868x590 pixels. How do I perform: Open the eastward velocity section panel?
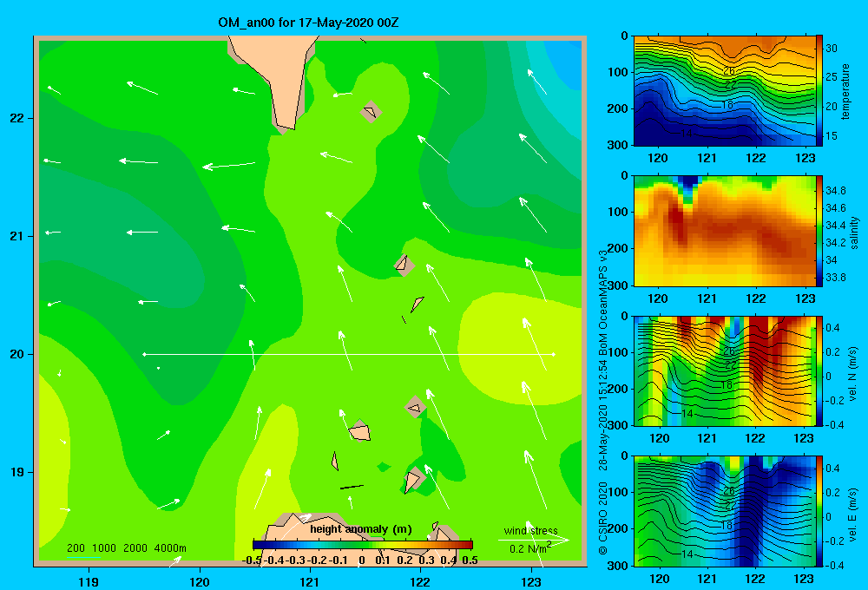[x=725, y=511]
